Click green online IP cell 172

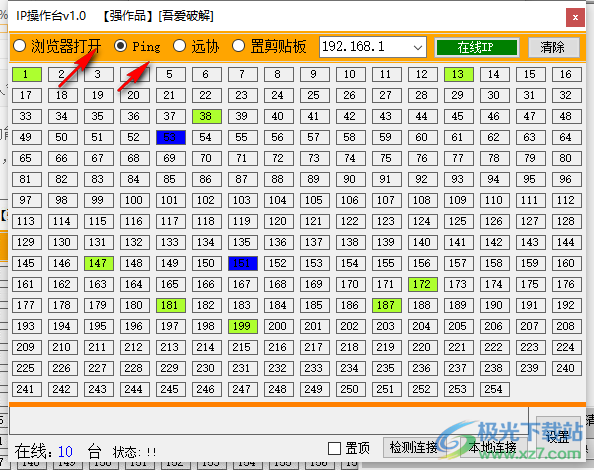[x=423, y=284]
